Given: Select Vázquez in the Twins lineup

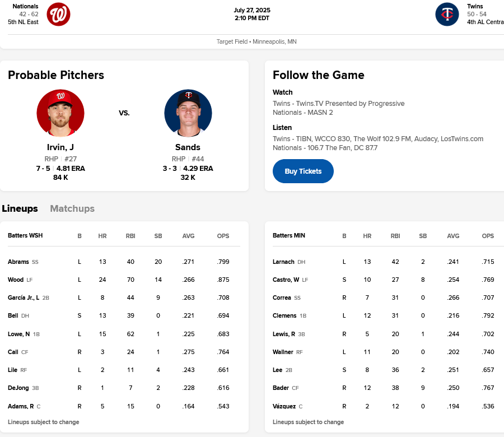Looking at the screenshot, I should [284, 406].
